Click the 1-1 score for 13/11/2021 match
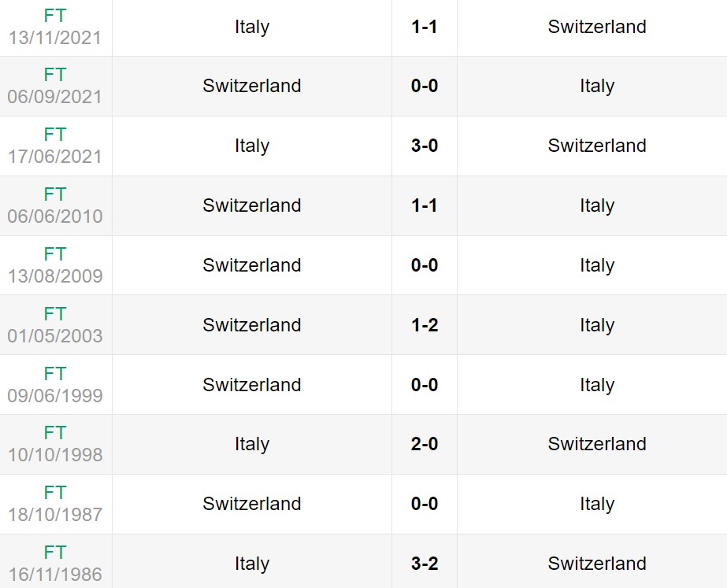Image resolution: width=727 pixels, height=588 pixels. pos(425,27)
